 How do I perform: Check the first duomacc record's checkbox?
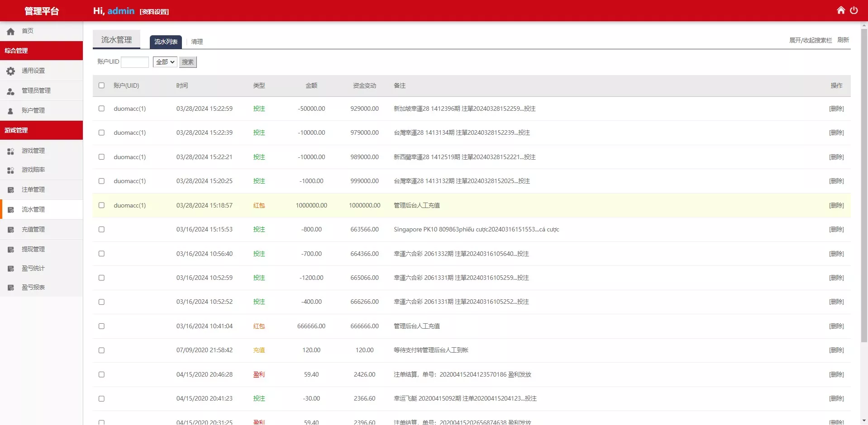coord(101,108)
